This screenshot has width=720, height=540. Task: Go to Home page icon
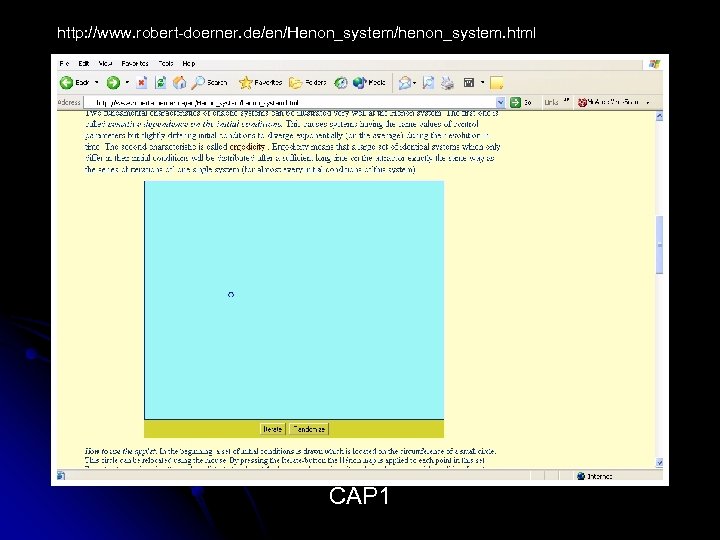(179, 83)
